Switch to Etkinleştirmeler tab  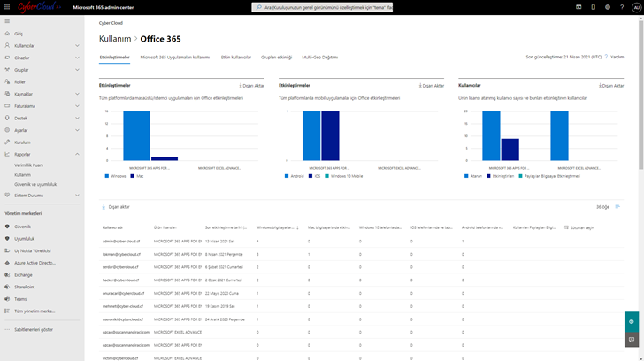tap(115, 58)
